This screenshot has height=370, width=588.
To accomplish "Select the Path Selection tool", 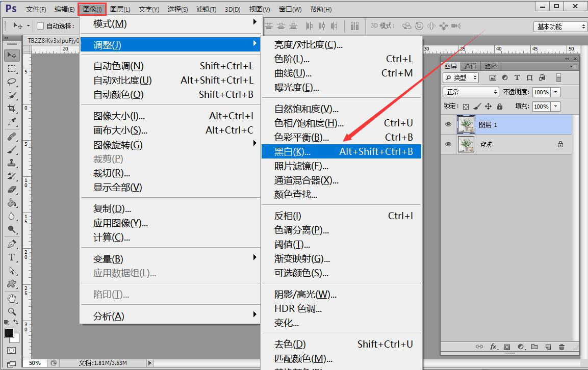I will click(x=12, y=271).
